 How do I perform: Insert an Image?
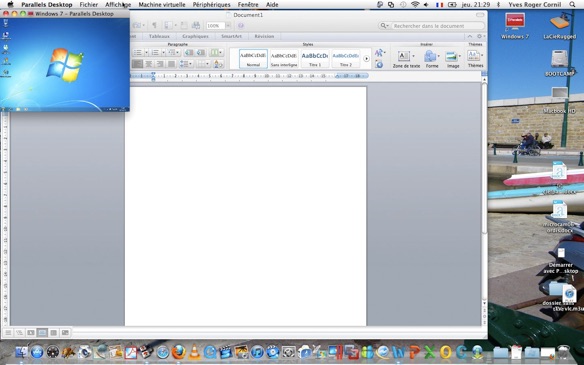[453, 59]
